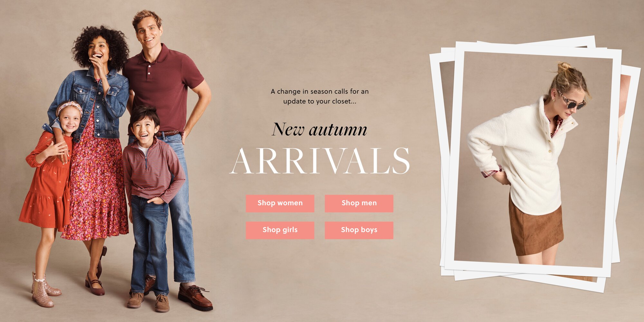This screenshot has width=644, height=322.
Task: Click the man's maroon polo shirt
Action: [x=164, y=87]
